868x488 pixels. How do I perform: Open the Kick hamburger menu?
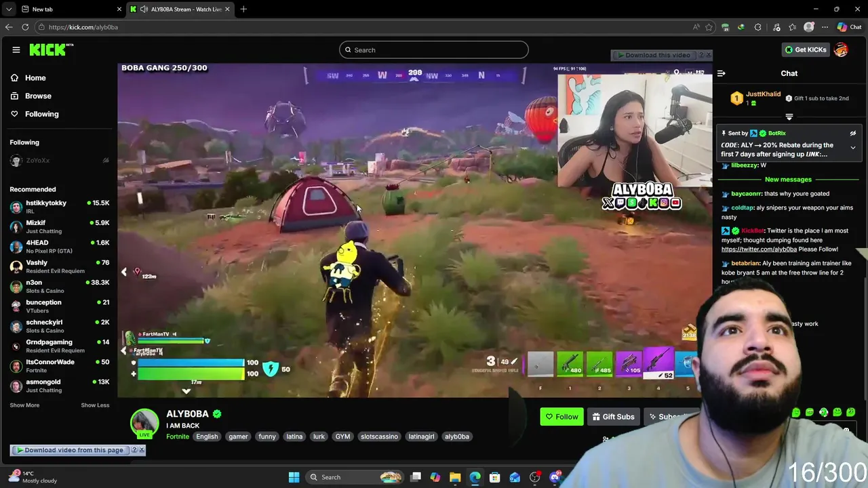point(16,49)
